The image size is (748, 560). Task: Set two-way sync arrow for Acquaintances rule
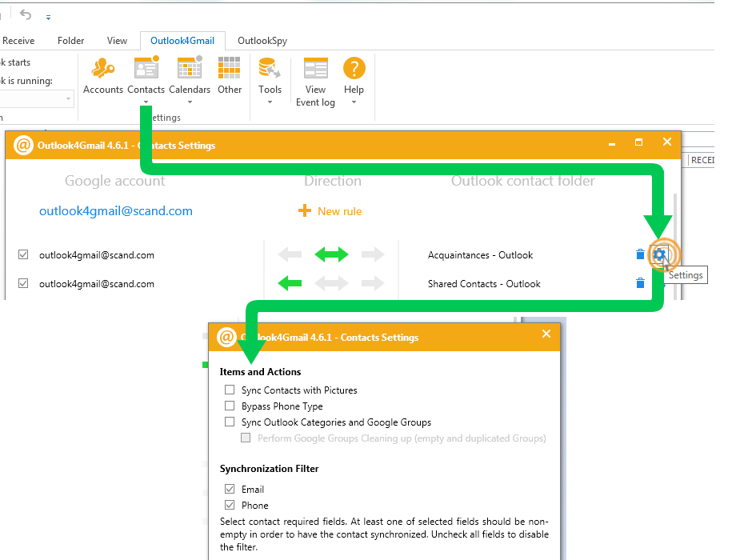331,254
